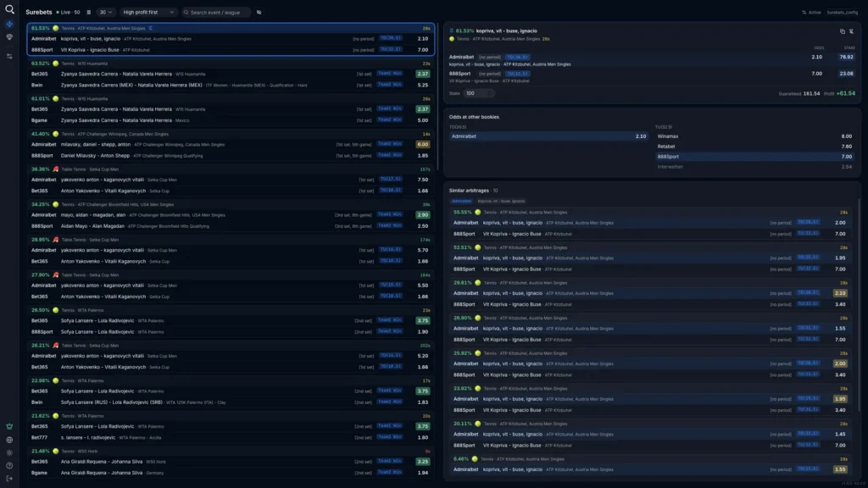The height and width of the screenshot is (488, 868).
Task: Open the High profit first sort dropdown
Action: 147,12
